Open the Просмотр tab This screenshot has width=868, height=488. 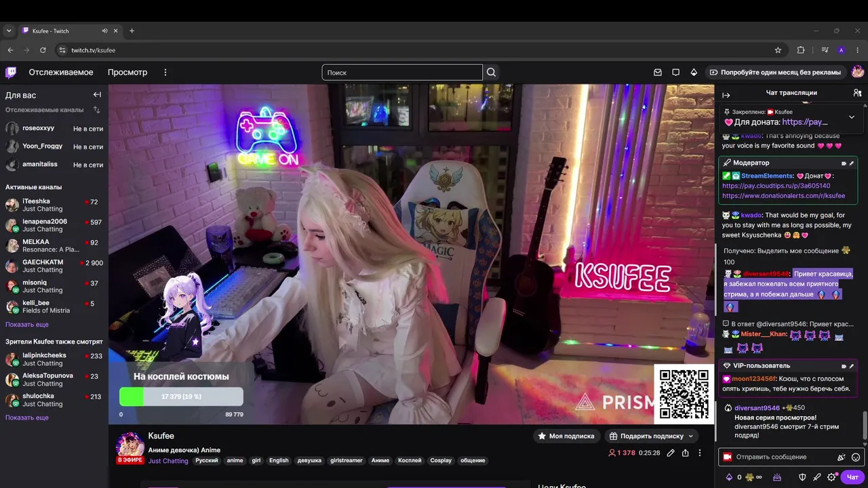127,73
